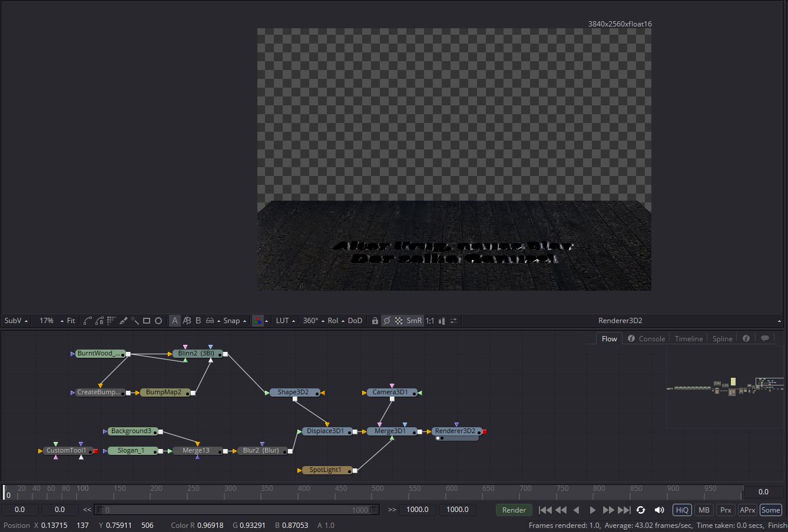Image resolution: width=788 pixels, height=532 pixels.
Task: Show the B buffer in the viewer
Action: (198, 321)
